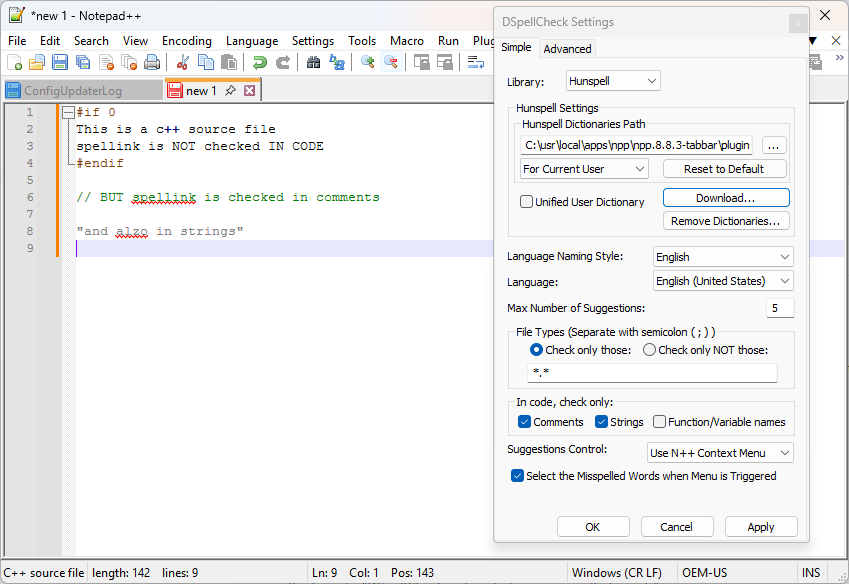Click Cancel in DSpellCheck Settings

(677, 527)
